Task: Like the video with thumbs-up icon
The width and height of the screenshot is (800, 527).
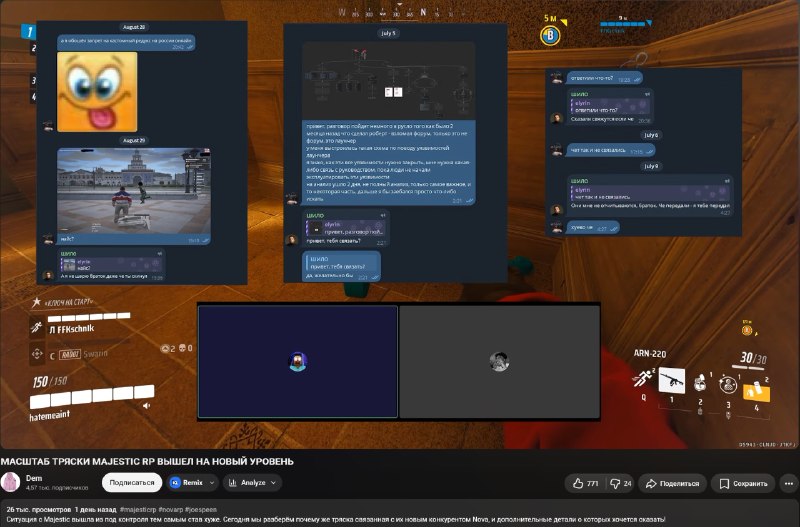Action: tap(586, 483)
